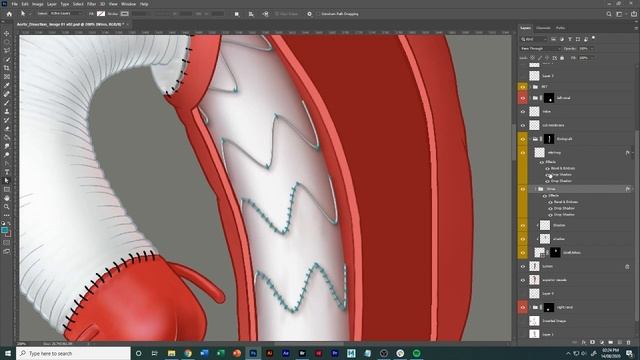Open the File menu
This screenshot has width=640, height=360.
coord(14,4)
